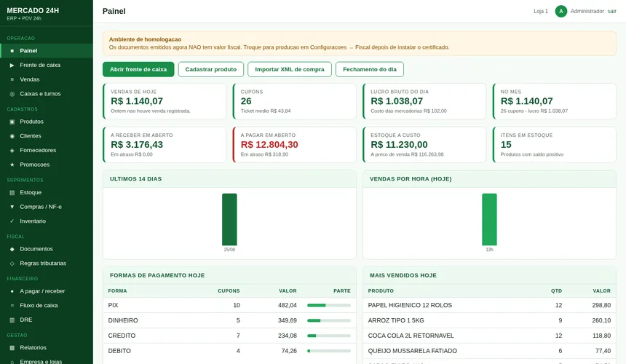Click Importar XML de compra button
Screen dimensions: 626x364
[x=290, y=69]
